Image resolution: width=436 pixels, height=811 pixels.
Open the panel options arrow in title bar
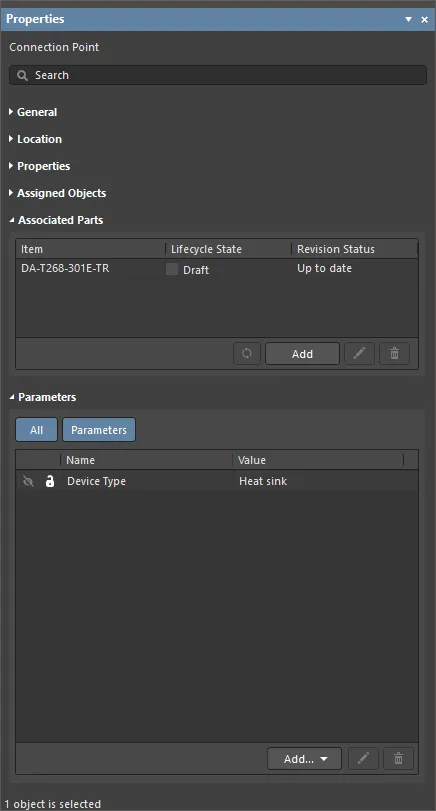[x=409, y=20]
